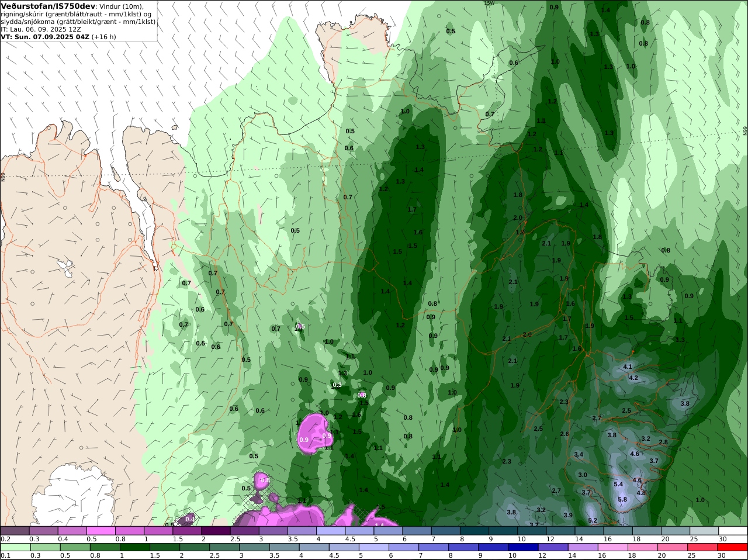The image size is (748, 560).
Task: Click the 2.6 precipitation value on map
Action: [x=565, y=434]
